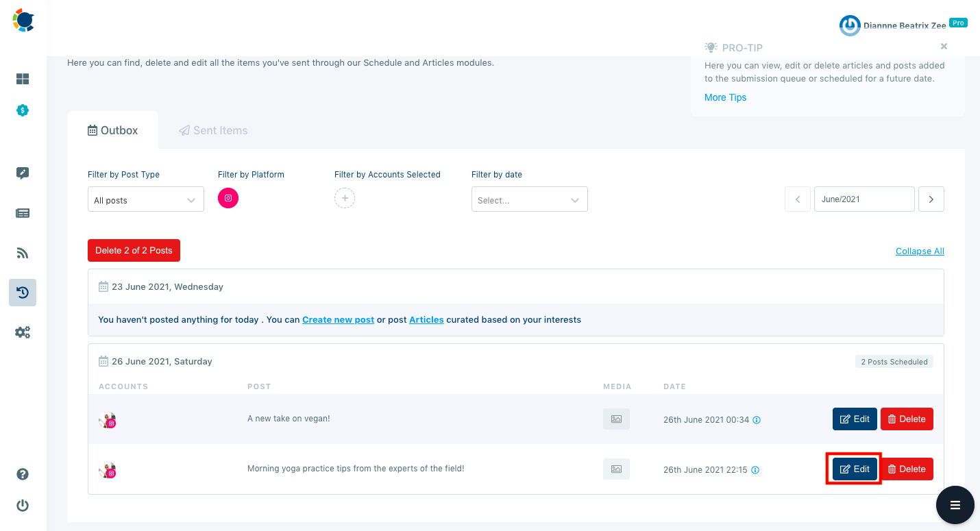Click the Pro badge next to Diannne's name
This screenshot has width=980, height=531.
tap(957, 22)
